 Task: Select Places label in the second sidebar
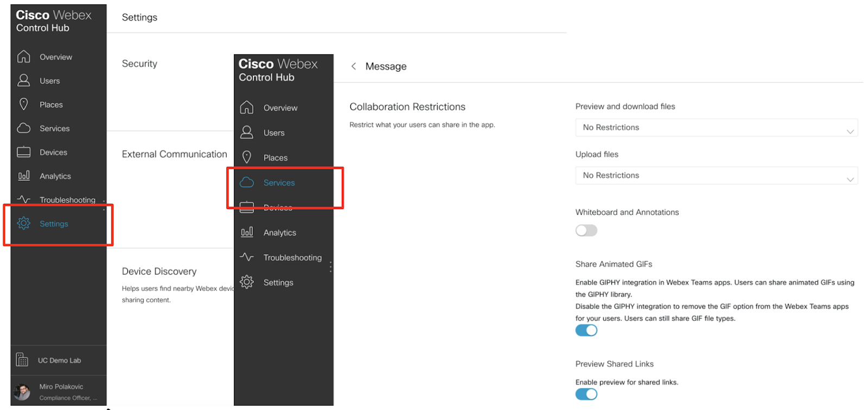click(275, 157)
